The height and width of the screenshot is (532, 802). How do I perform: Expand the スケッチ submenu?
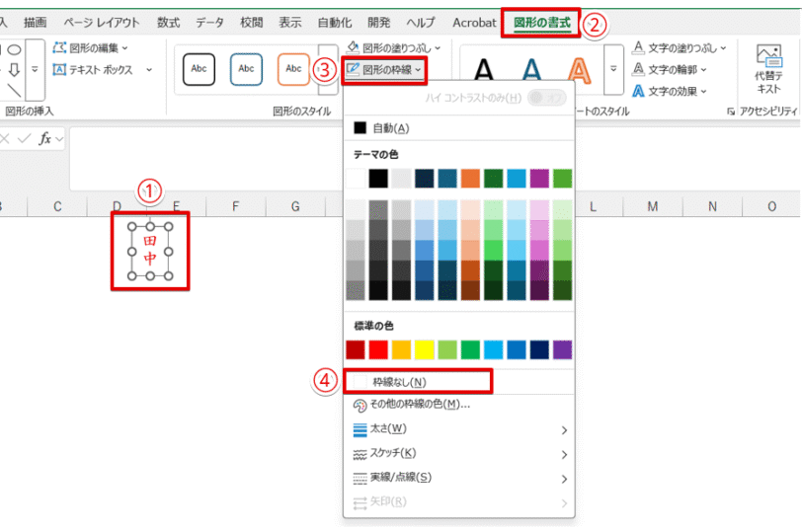[x=459, y=454]
